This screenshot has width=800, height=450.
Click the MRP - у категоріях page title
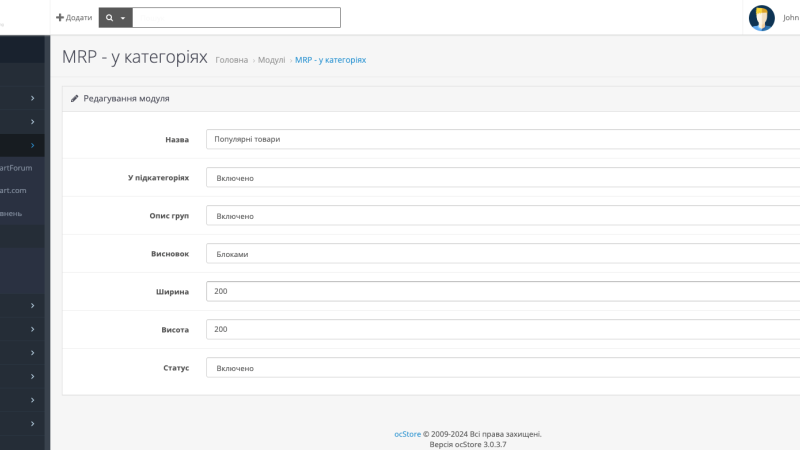point(135,57)
